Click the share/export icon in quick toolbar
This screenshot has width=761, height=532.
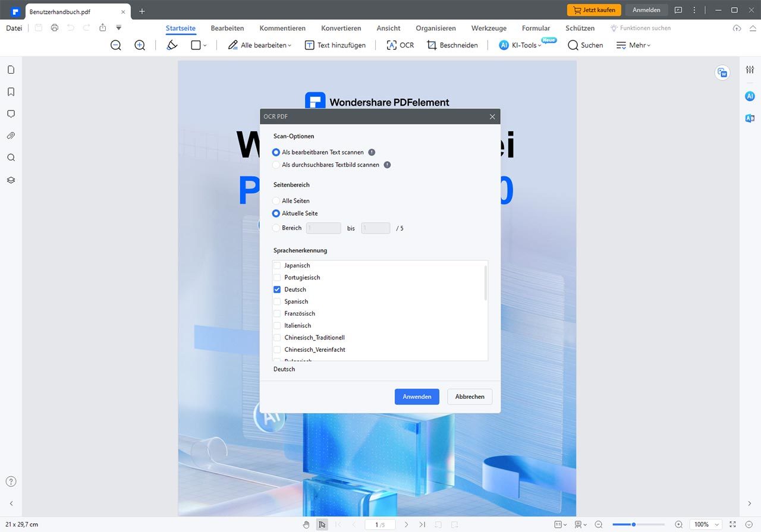coord(103,28)
